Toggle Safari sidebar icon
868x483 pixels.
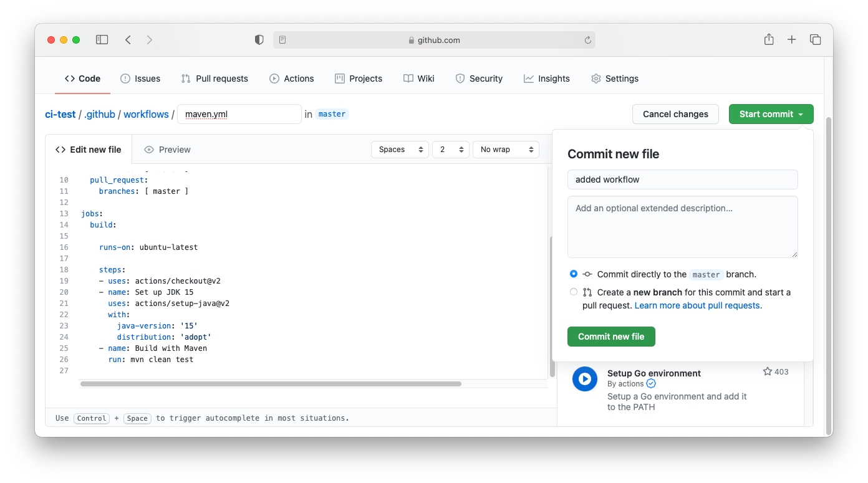(102, 40)
